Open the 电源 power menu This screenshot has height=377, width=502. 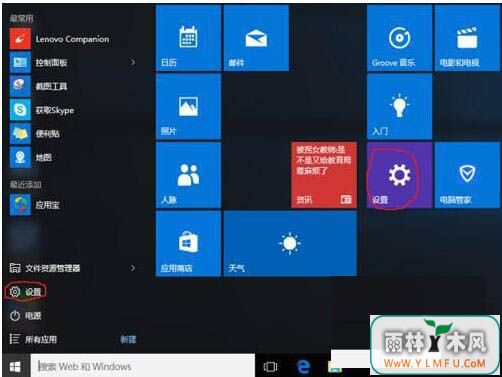point(25,316)
